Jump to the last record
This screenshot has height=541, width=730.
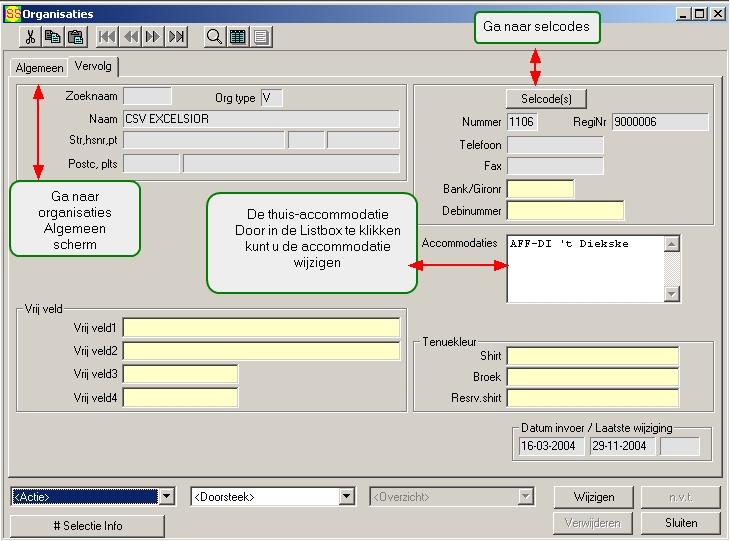click(176, 37)
